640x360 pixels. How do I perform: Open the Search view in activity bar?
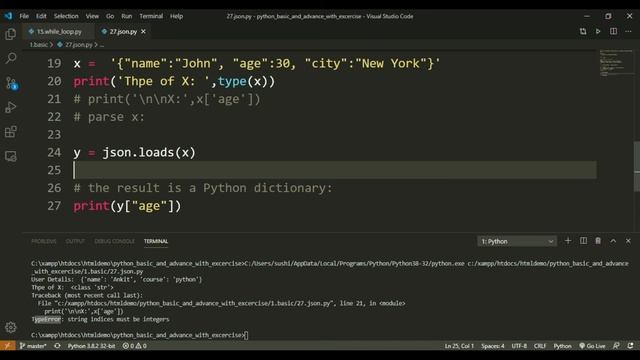click(x=11, y=58)
